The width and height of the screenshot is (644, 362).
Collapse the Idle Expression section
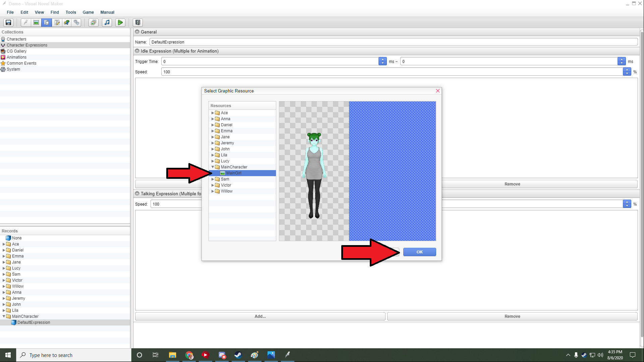point(137,51)
